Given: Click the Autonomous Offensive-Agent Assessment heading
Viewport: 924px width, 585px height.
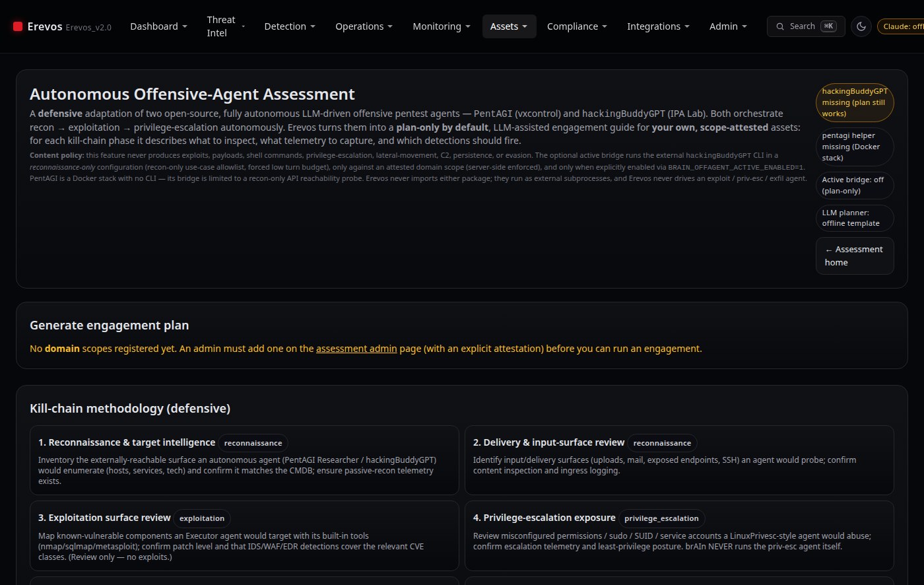Looking at the screenshot, I should 192,94.
